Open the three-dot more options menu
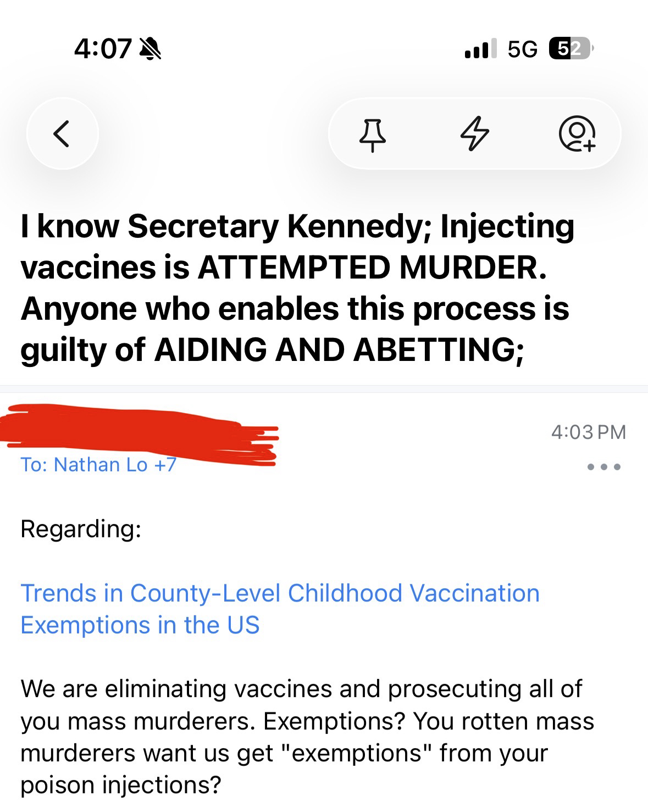 (x=603, y=467)
